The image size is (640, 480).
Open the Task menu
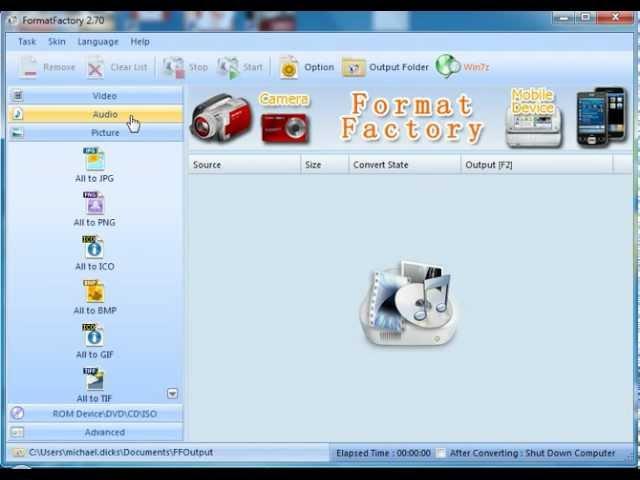point(27,42)
